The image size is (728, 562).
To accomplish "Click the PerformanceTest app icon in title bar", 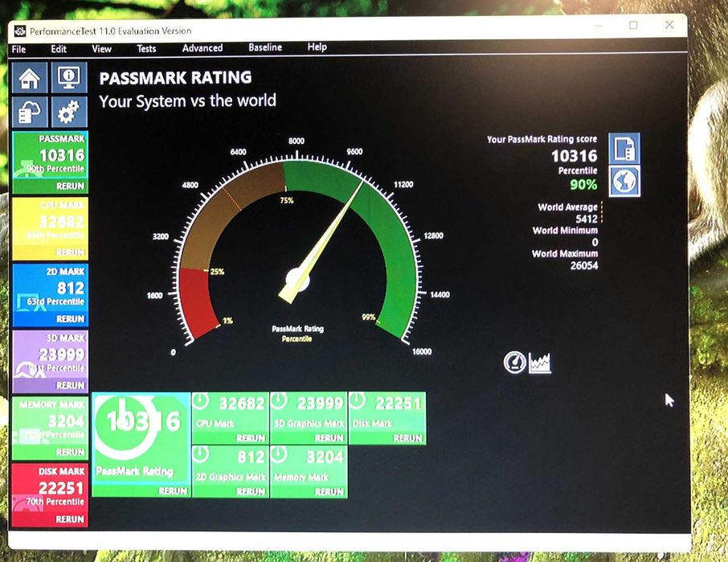I will [x=20, y=31].
